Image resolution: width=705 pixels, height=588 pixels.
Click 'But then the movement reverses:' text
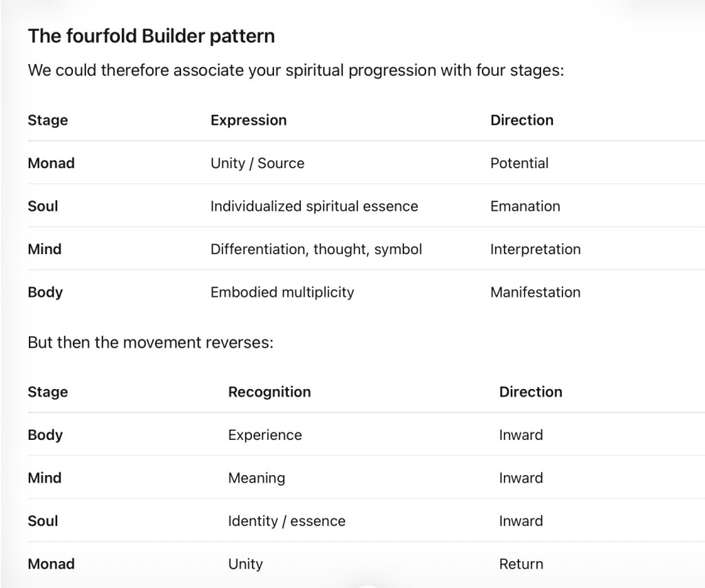click(151, 343)
